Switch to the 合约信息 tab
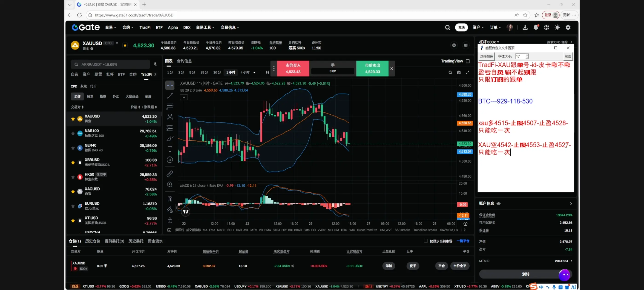644x290 pixels. [x=184, y=61]
